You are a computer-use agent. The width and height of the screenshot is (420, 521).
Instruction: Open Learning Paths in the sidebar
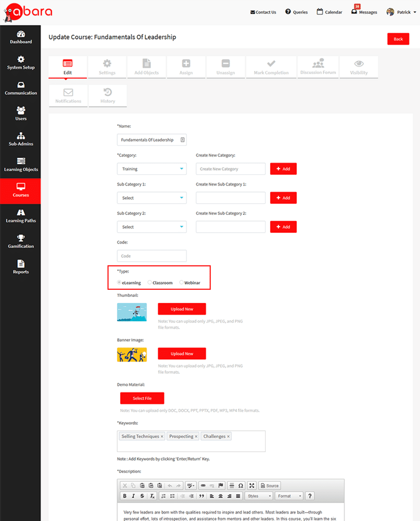click(x=21, y=216)
